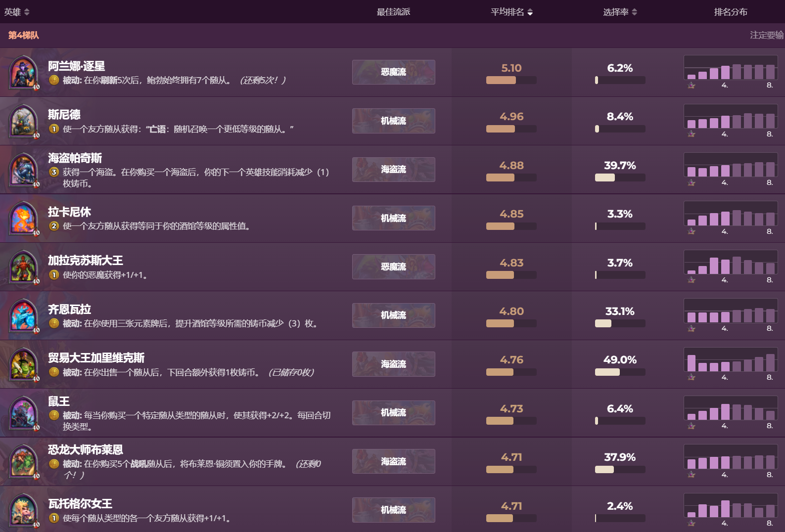Open 鼠王 hero portrait
This screenshot has width=785, height=532.
tap(23, 413)
